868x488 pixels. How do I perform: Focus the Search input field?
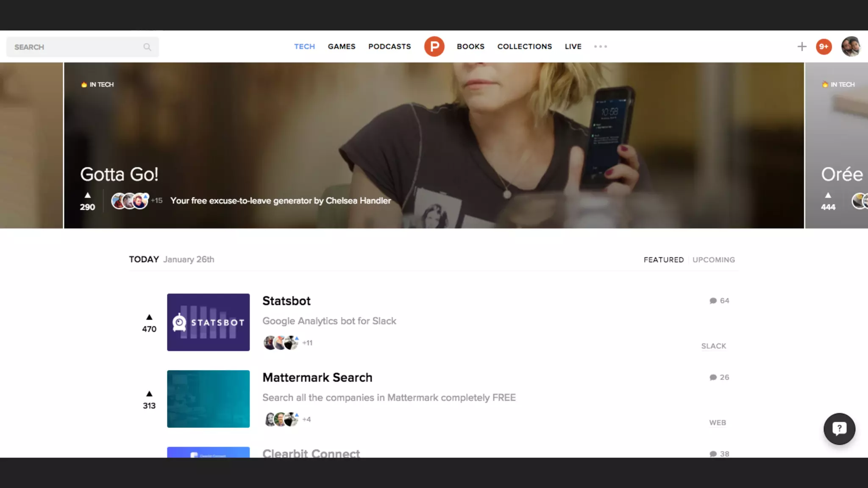pyautogui.click(x=76, y=47)
